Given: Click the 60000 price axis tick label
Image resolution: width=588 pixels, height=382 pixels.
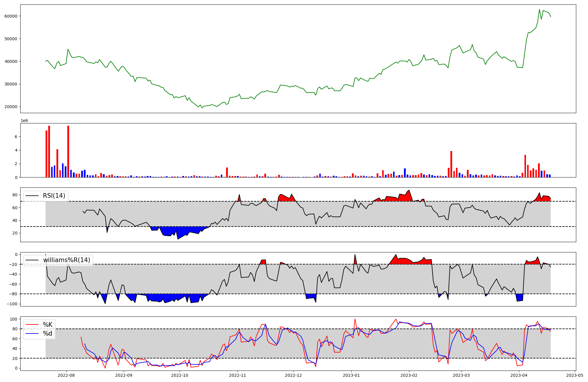Looking at the screenshot, I should [11, 16].
